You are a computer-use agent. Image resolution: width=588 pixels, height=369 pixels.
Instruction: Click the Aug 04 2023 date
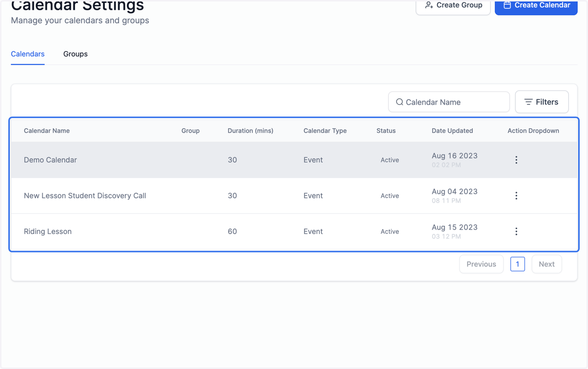pos(455,191)
